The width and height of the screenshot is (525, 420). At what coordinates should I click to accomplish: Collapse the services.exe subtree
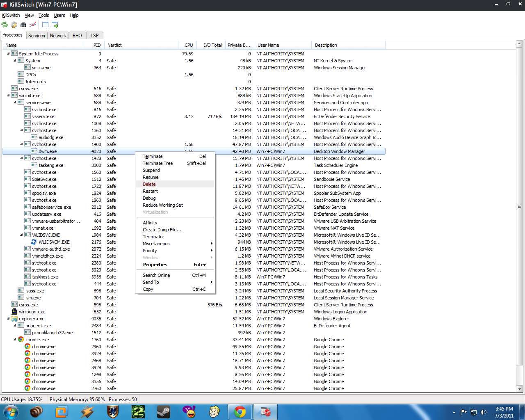[15, 103]
